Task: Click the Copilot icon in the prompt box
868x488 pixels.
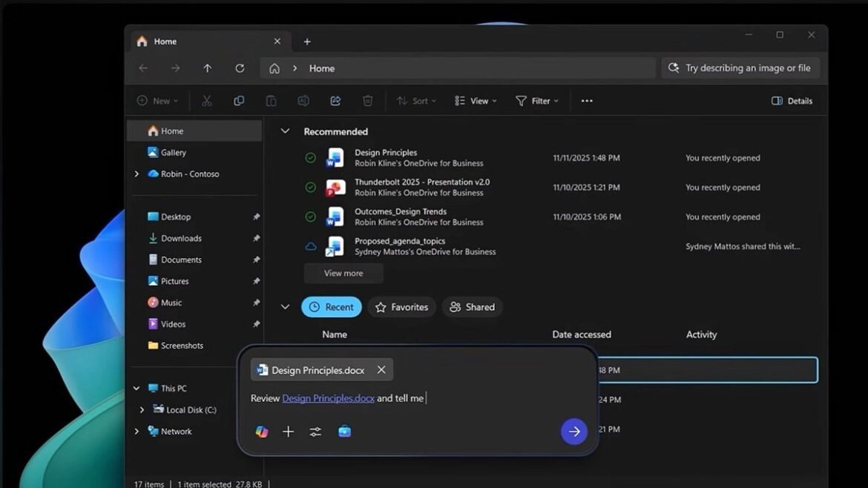Action: (261, 431)
